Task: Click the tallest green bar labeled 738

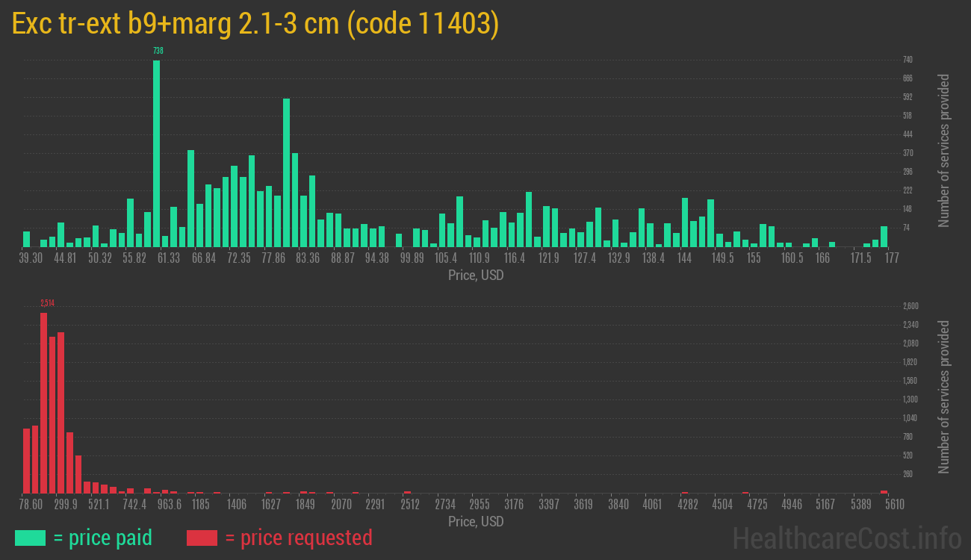Action: [156, 153]
